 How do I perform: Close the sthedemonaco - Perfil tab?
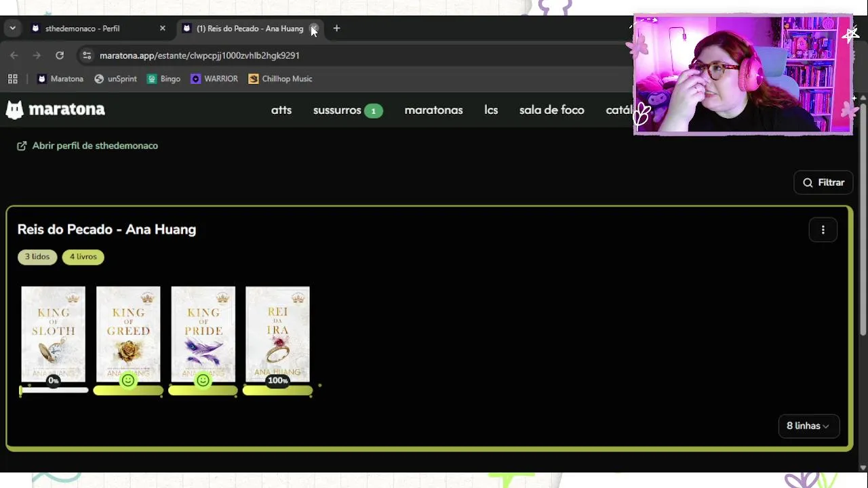tap(162, 28)
